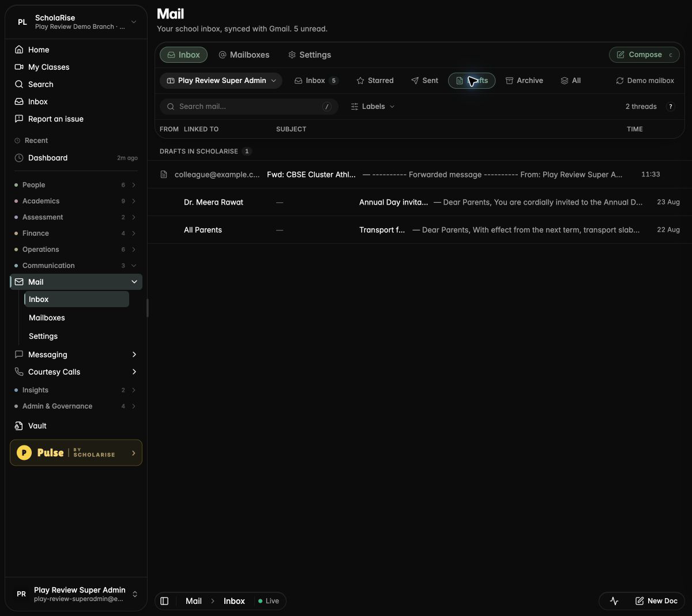Open the activity pulse icon

pyautogui.click(x=614, y=601)
